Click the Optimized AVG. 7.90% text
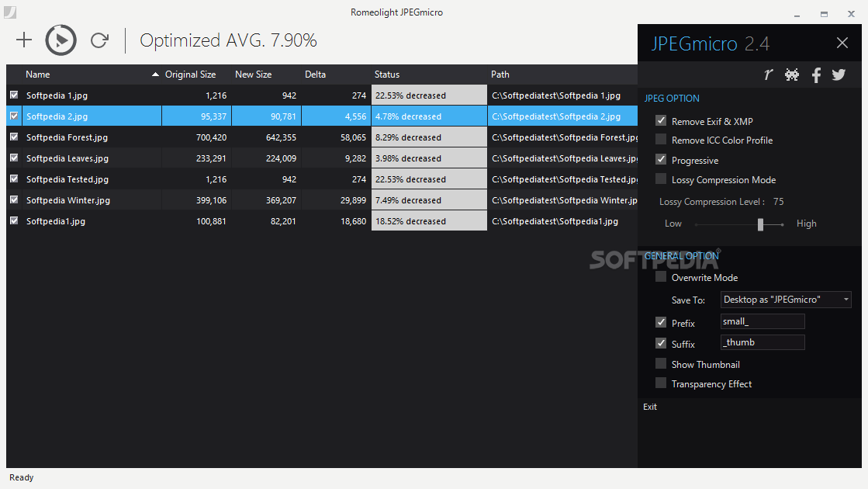 [x=228, y=40]
